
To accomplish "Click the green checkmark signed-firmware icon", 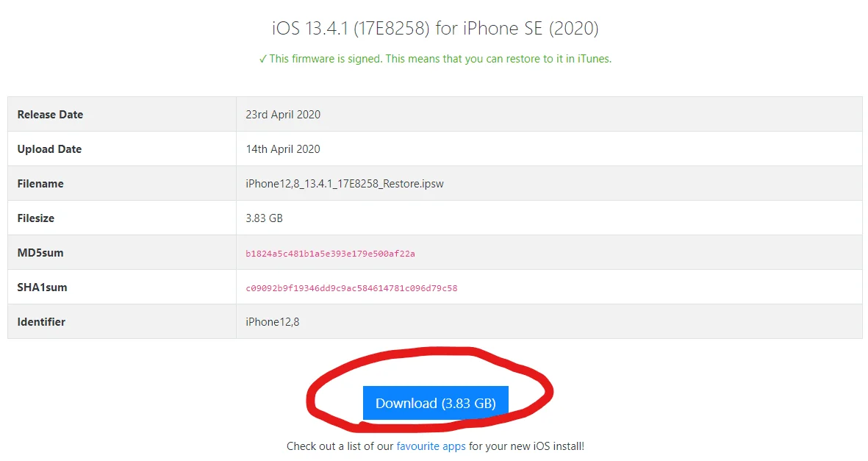I will click(262, 59).
